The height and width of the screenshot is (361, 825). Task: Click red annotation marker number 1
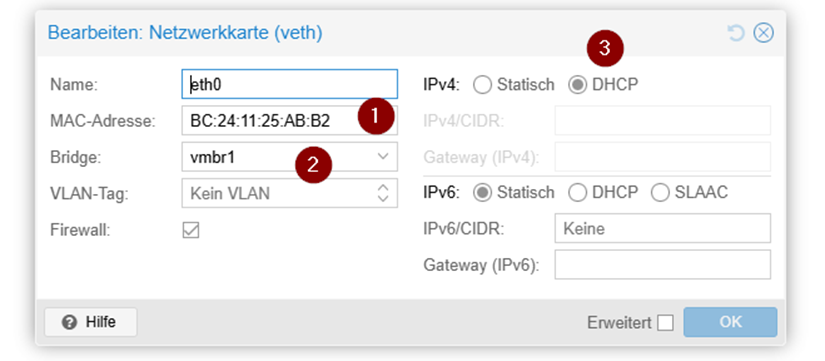coord(376,116)
